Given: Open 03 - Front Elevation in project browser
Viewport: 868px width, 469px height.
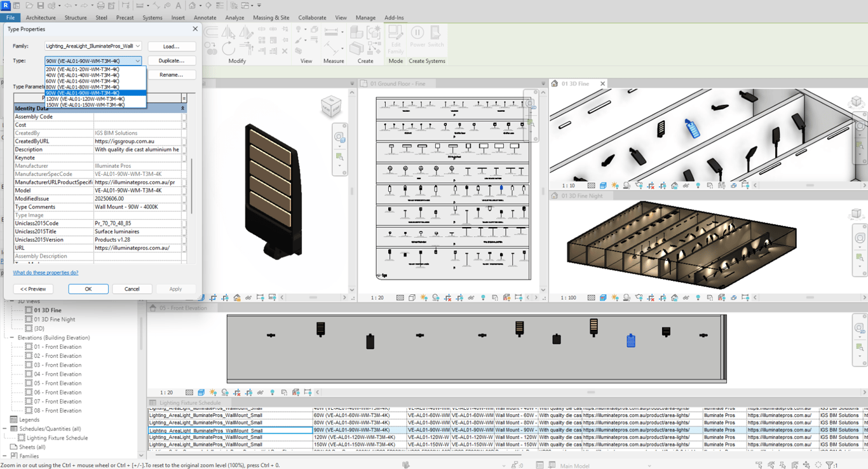Looking at the screenshot, I should [x=57, y=365].
